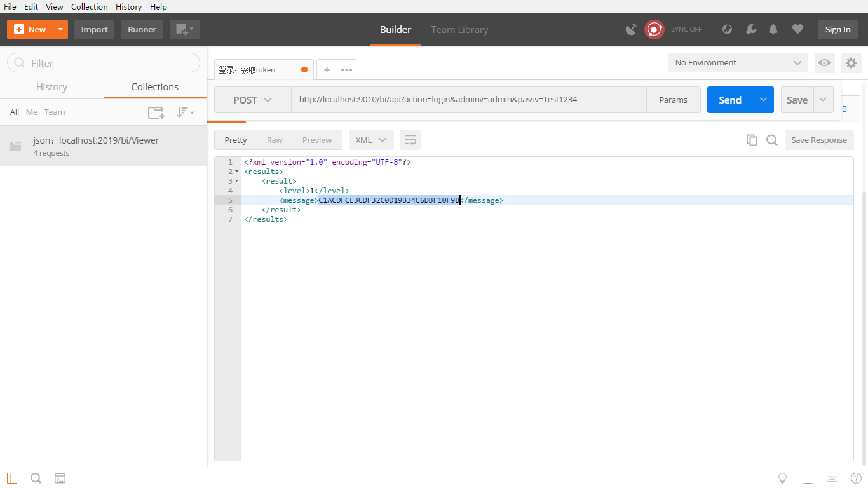Toggle two pane view icon
The image size is (868, 488).
(808, 478)
